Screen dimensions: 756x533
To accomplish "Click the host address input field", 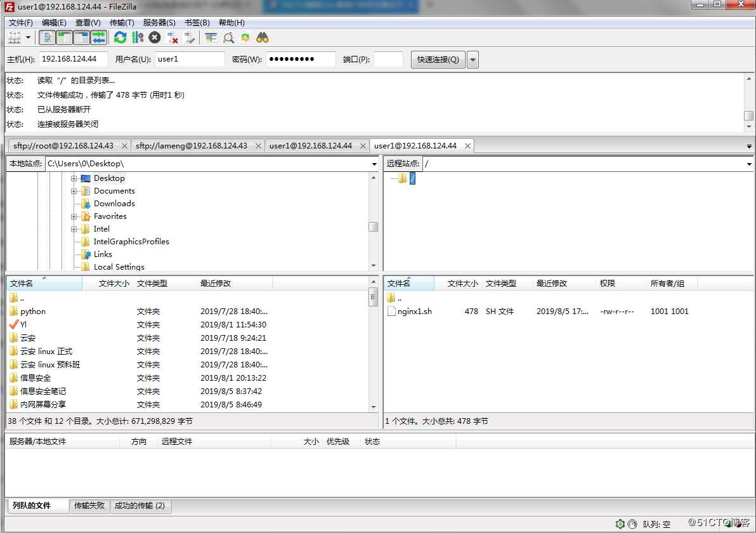I will coord(74,59).
